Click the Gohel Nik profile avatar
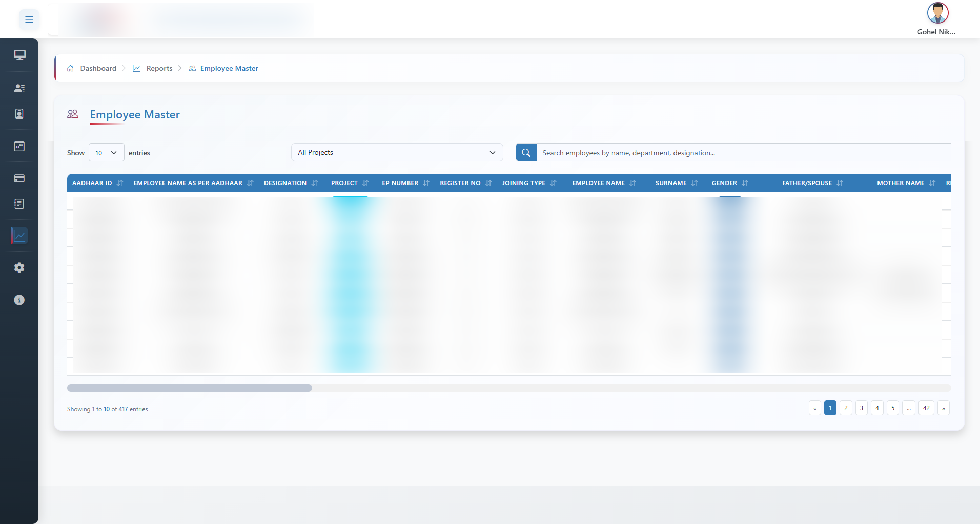This screenshot has height=524, width=980. pyautogui.click(x=938, y=13)
